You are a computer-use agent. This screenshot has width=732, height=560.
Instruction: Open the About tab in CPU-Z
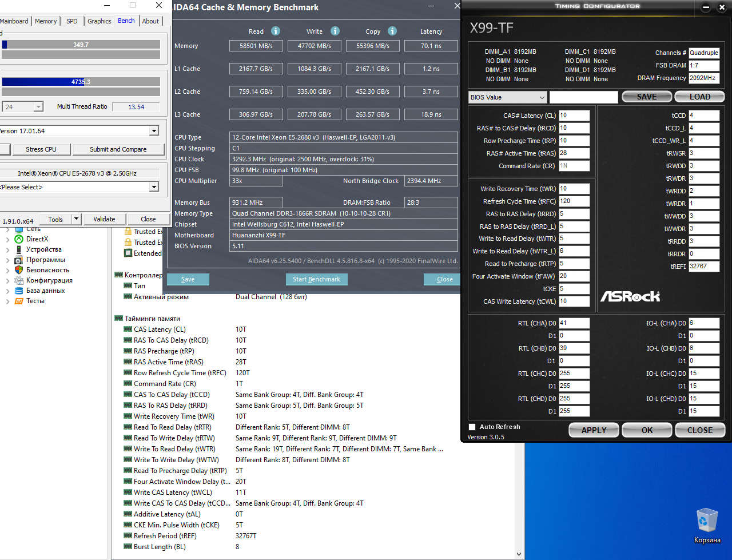pyautogui.click(x=151, y=21)
